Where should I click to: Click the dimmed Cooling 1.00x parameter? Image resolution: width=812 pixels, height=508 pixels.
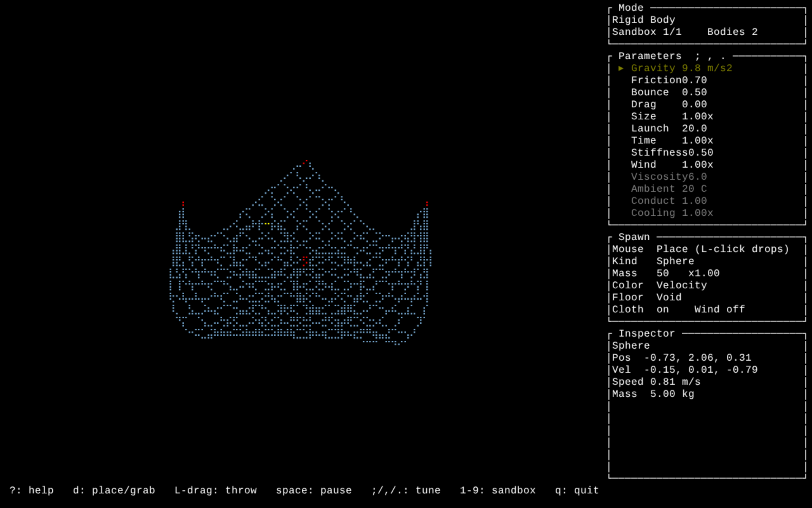672,213
